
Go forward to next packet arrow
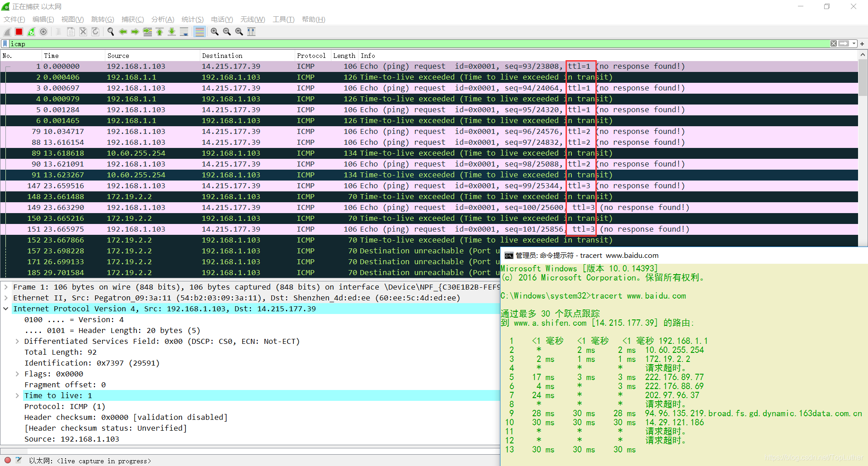135,32
